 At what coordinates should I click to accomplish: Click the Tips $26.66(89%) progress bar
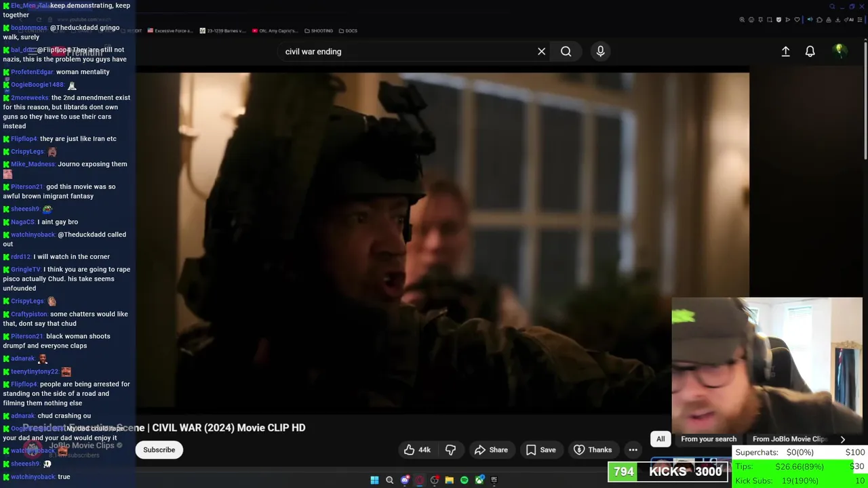(800, 466)
